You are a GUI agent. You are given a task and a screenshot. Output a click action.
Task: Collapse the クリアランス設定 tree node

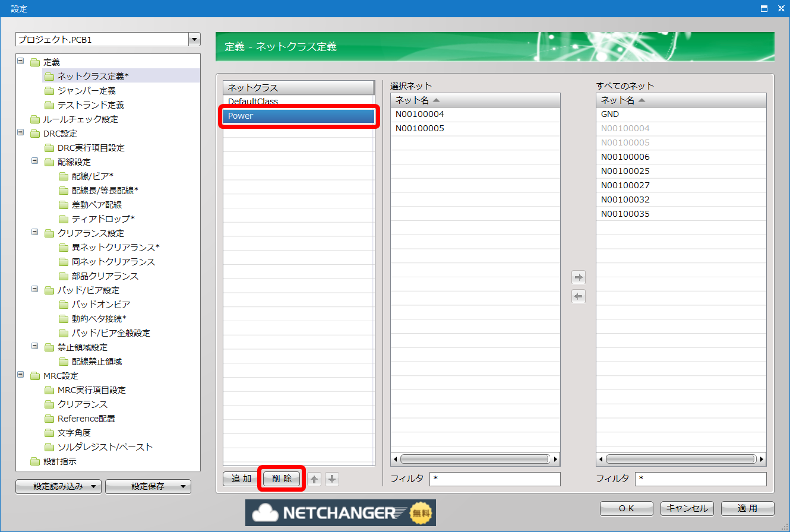tap(35, 233)
